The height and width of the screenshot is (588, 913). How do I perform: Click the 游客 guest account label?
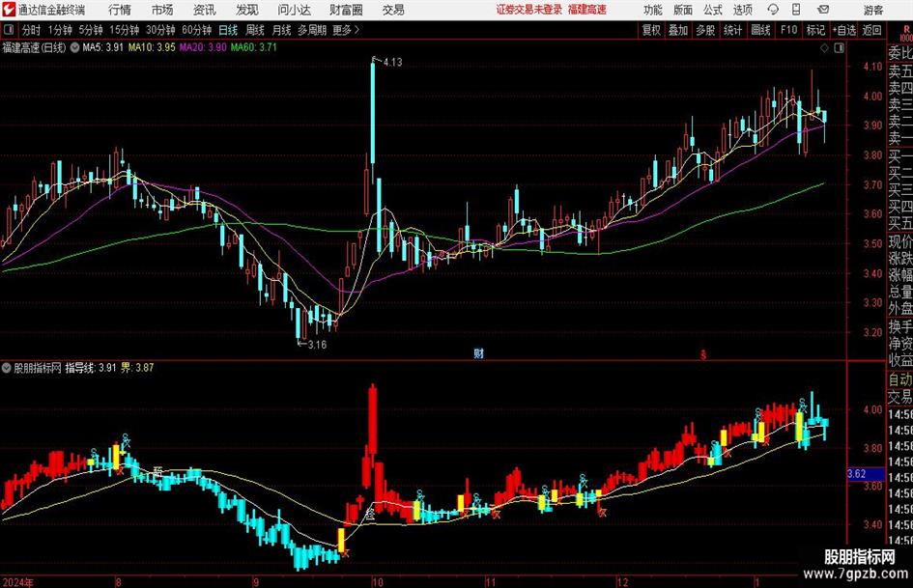872,10
